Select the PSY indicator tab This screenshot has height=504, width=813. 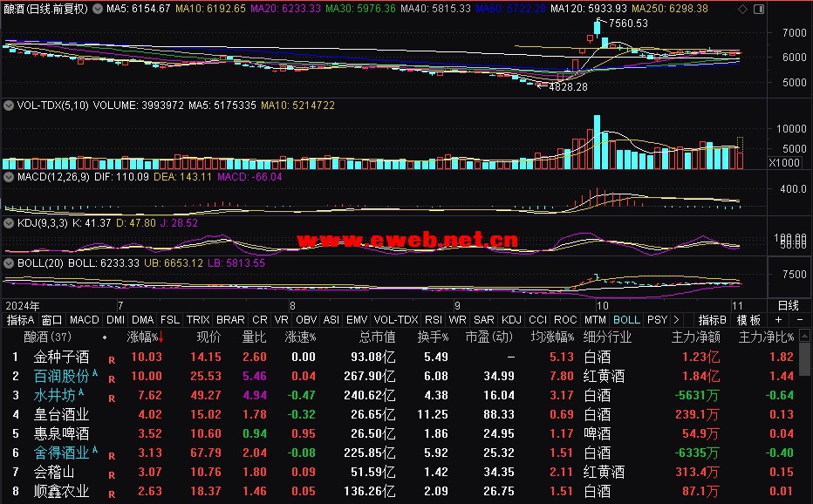tap(657, 320)
